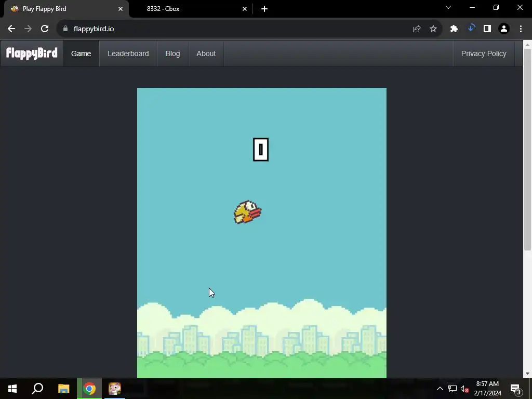Open the Game tab in navbar
Image resolution: width=532 pixels, height=399 pixels.
(x=81, y=54)
